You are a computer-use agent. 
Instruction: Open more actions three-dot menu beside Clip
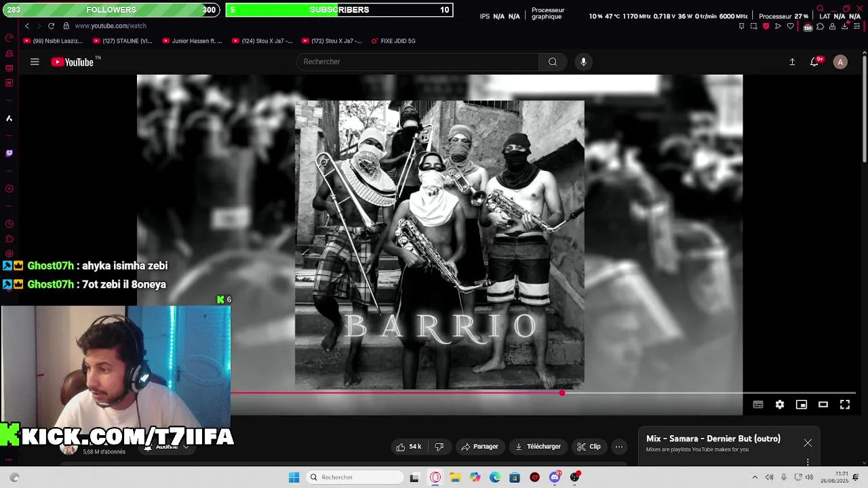[x=619, y=447]
